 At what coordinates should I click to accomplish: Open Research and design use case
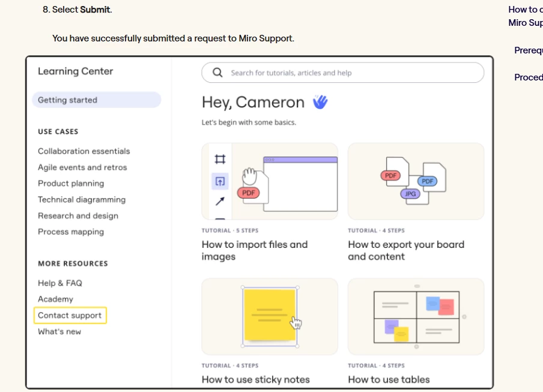coord(78,216)
